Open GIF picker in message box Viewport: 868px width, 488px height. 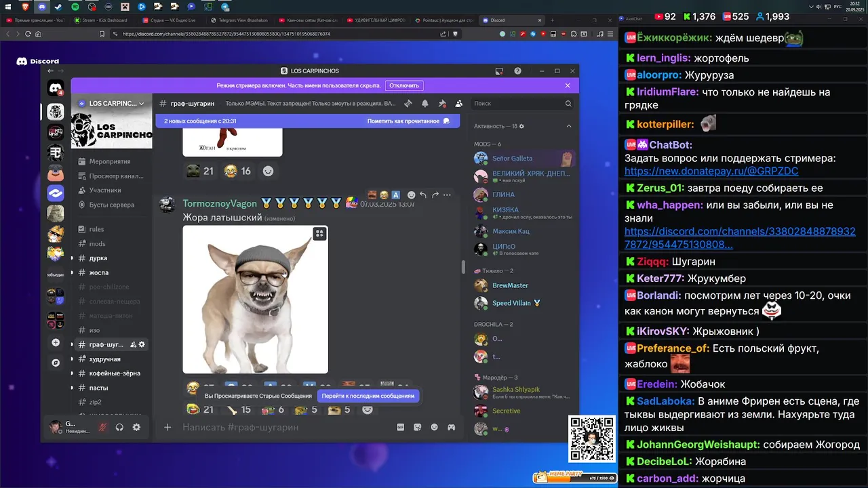[400, 427]
